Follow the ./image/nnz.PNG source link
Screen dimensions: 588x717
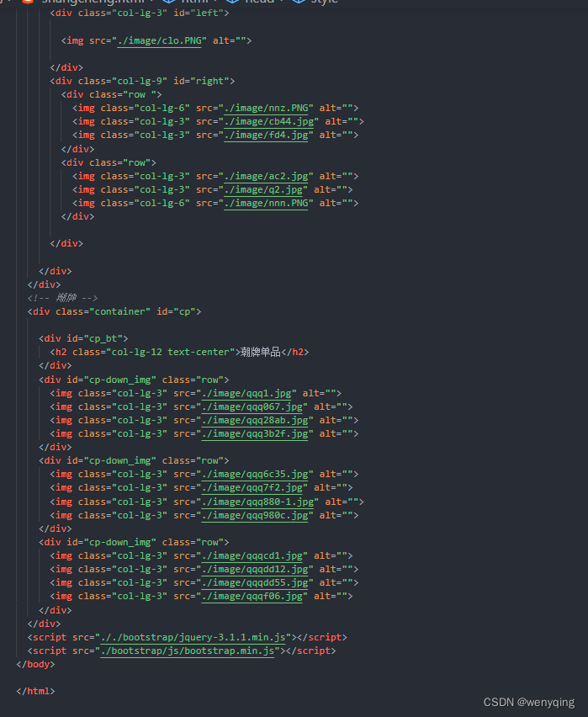266,108
